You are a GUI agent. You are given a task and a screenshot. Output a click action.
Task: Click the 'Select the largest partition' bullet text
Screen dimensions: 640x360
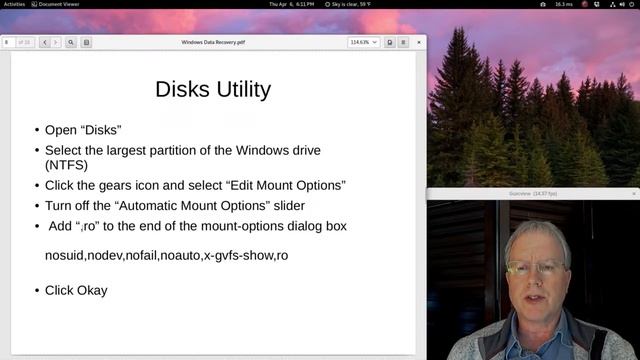(183, 158)
